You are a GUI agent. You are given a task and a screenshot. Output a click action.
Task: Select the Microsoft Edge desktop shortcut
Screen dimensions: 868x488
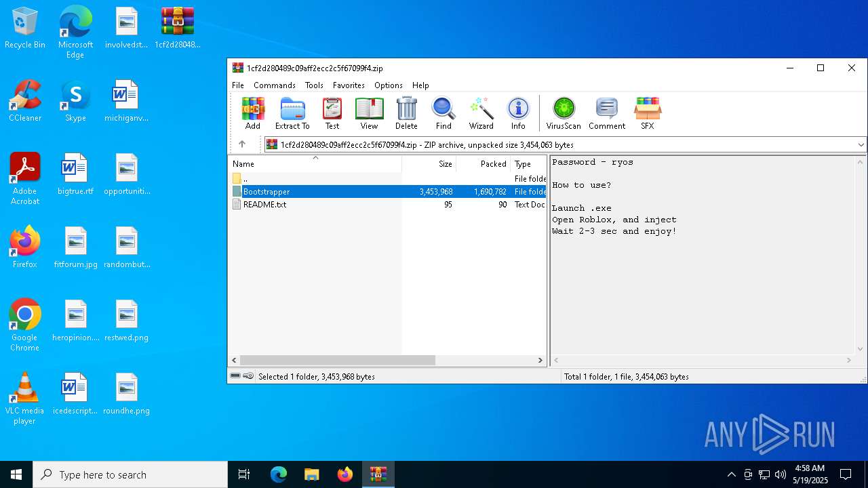coord(75,33)
